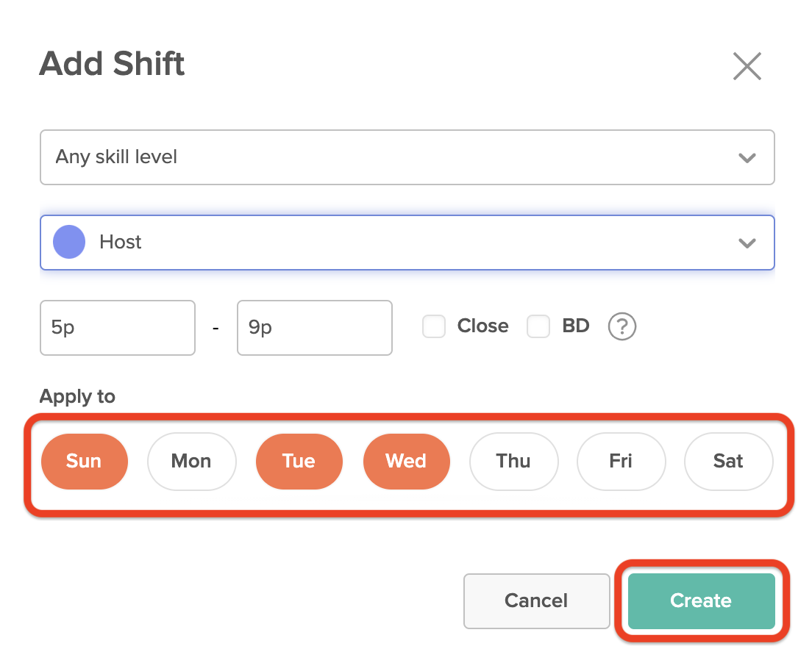Apply the shift to Sat
This screenshot has width=812, height=663.
pos(729,461)
